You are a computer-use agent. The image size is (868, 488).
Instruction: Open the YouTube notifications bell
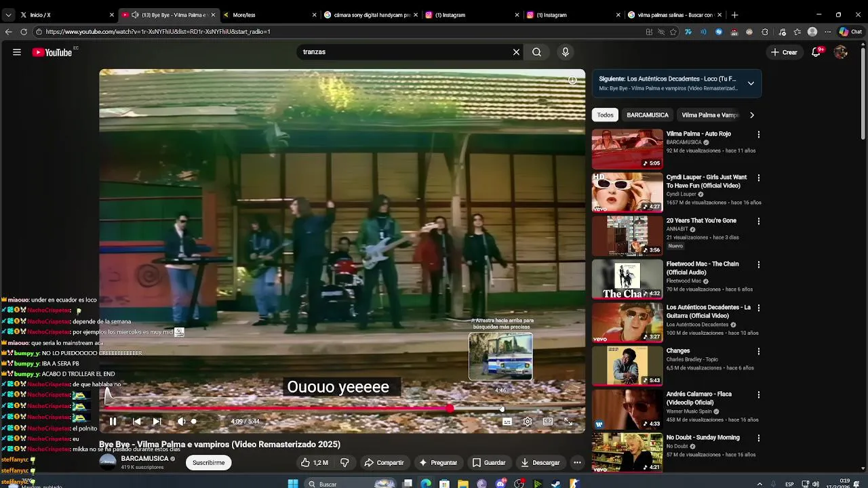point(816,52)
